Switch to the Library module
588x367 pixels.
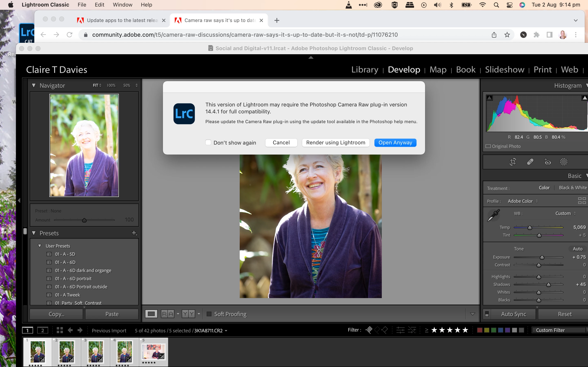point(364,70)
